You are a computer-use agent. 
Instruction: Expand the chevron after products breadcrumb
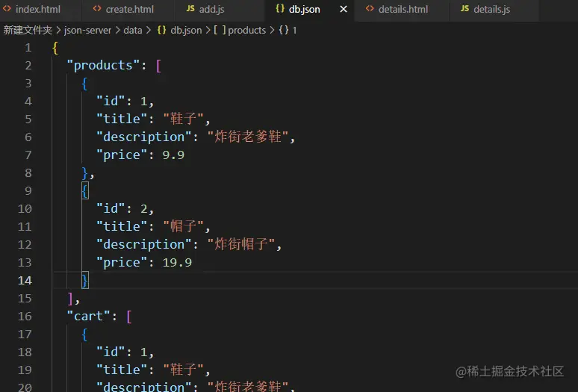click(x=272, y=30)
